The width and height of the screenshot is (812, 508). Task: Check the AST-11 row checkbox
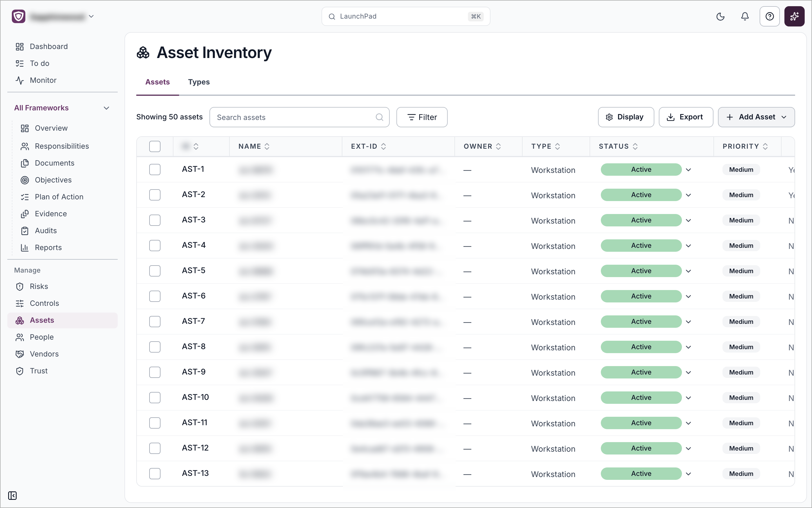pos(155,423)
